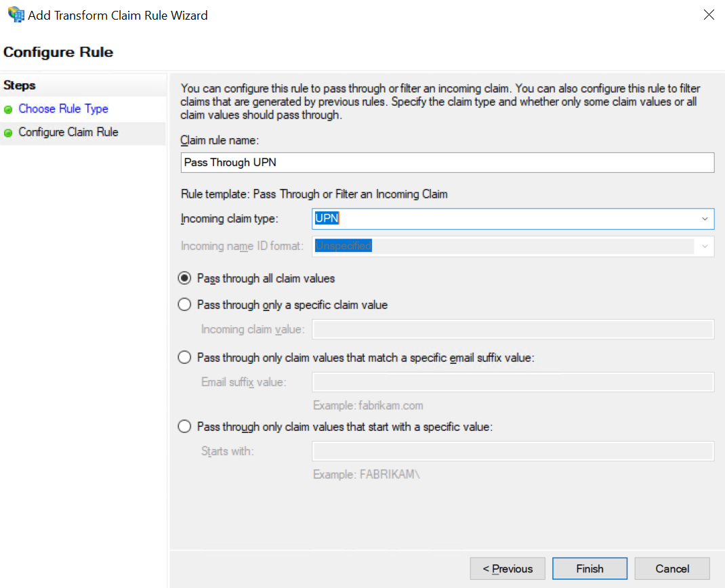Open the Incoming name ID format dropdown
The height and width of the screenshot is (588, 725).
[x=705, y=246]
